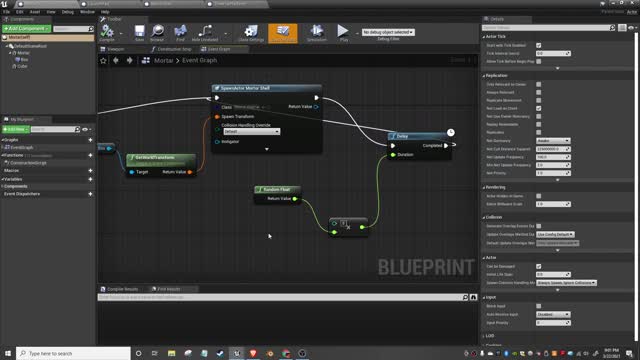Toggle Replicate Movement checkbox

tap(539, 100)
